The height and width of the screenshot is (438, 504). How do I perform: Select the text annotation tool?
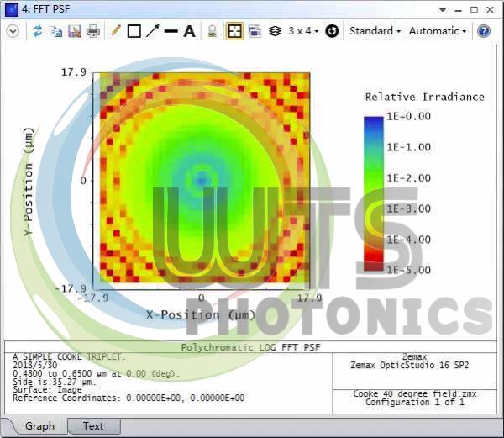coord(189,31)
